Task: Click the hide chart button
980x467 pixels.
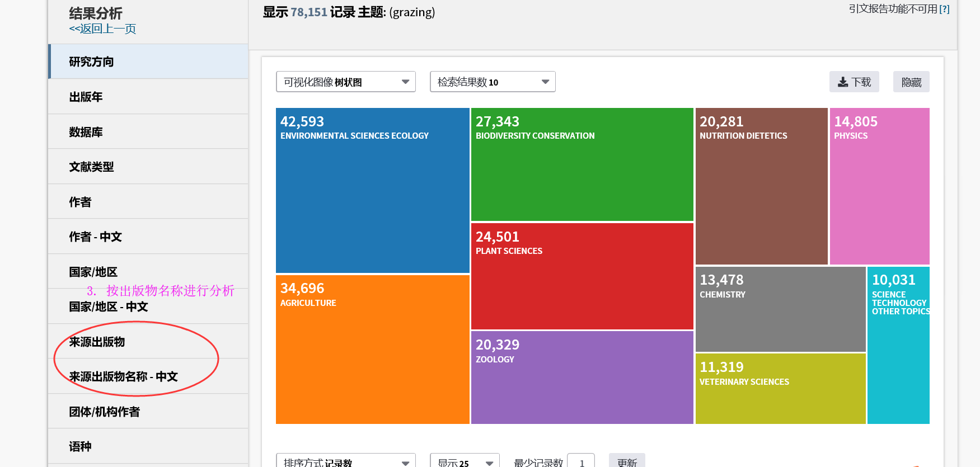Action: pyautogui.click(x=911, y=82)
